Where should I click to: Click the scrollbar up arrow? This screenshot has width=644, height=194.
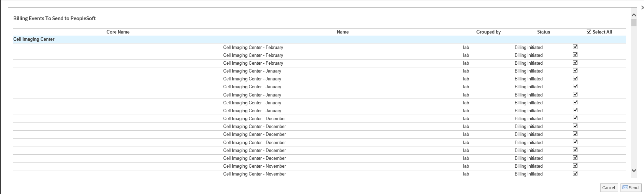point(634,15)
